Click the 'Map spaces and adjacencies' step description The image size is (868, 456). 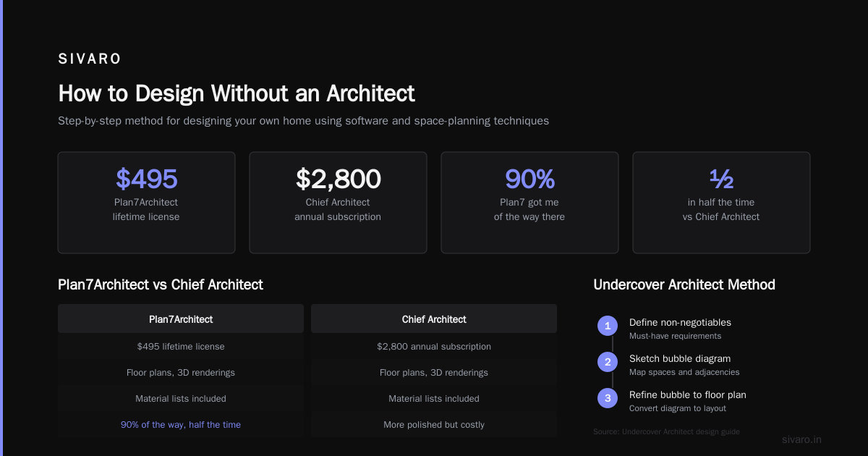point(684,372)
